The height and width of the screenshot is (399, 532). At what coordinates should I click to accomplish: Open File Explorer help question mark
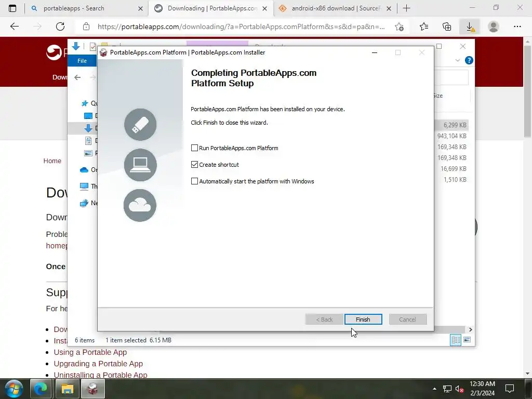(x=469, y=60)
